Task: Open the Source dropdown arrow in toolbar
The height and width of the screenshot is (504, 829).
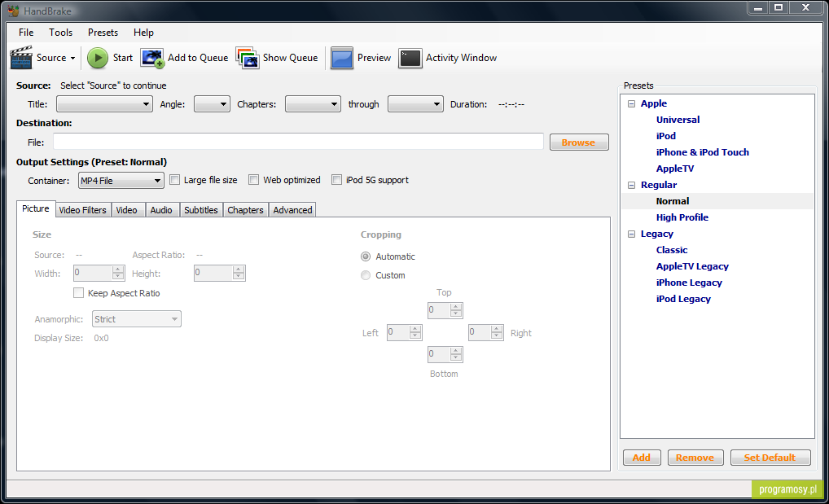Action: tap(73, 58)
